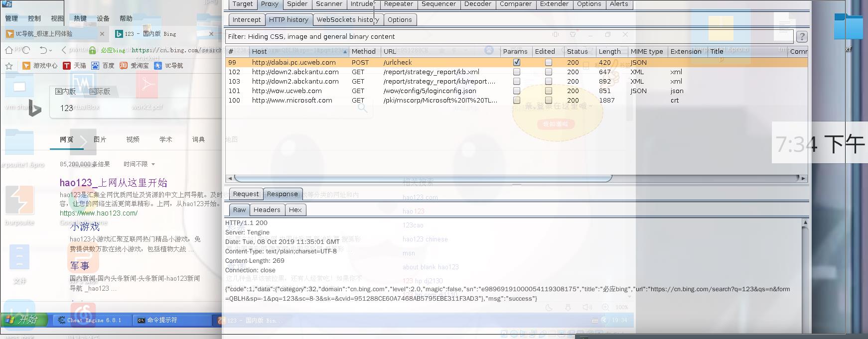The image size is (868, 339).
Task: Show response Hex tab
Action: pyautogui.click(x=295, y=210)
